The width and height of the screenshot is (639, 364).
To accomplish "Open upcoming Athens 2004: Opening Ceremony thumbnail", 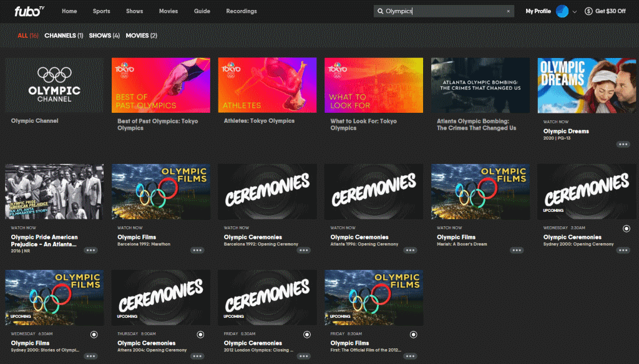I will click(161, 298).
